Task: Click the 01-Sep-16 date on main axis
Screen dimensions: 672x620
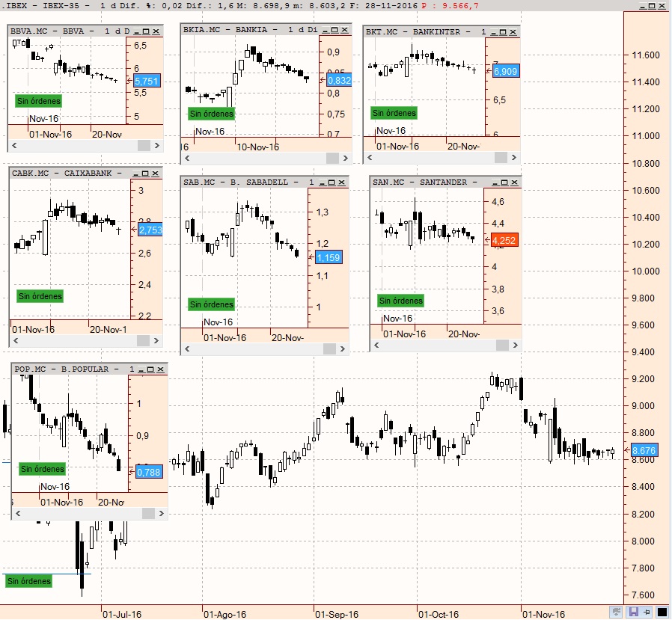Action: click(337, 615)
